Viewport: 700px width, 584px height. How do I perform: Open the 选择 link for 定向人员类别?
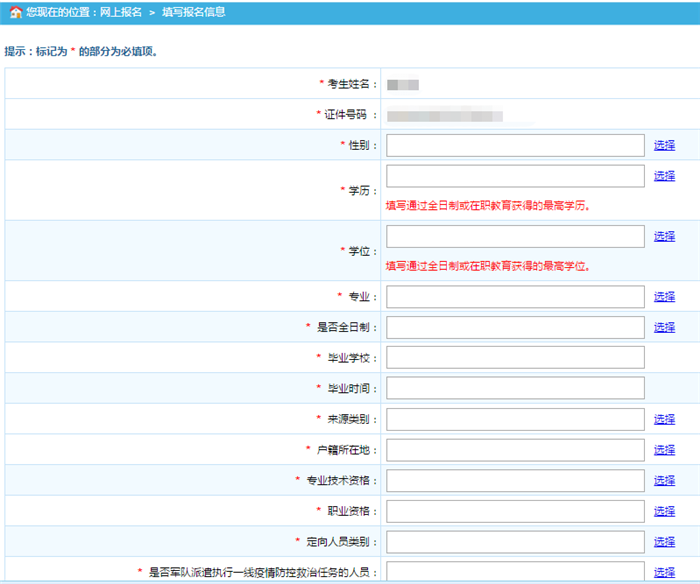pyautogui.click(x=664, y=542)
